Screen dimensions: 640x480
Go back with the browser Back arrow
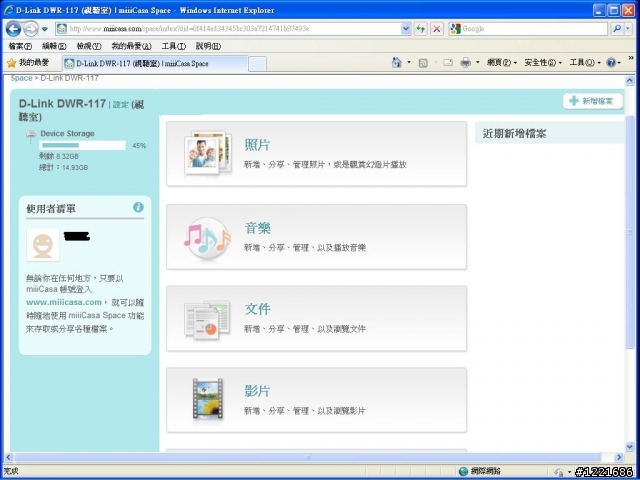13,29
